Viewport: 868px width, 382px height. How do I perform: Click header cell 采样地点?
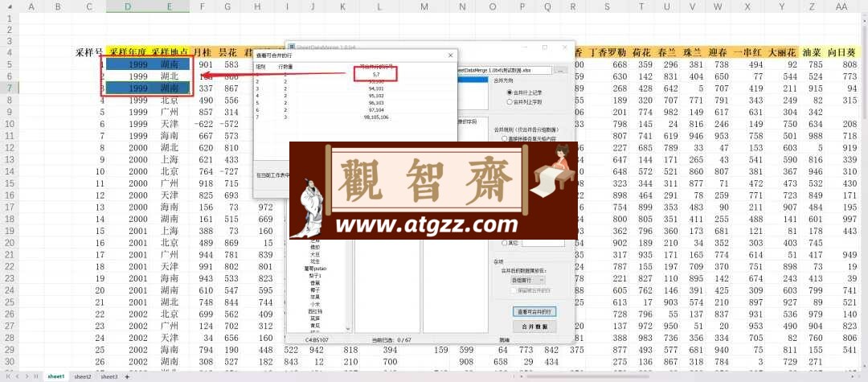pos(170,52)
